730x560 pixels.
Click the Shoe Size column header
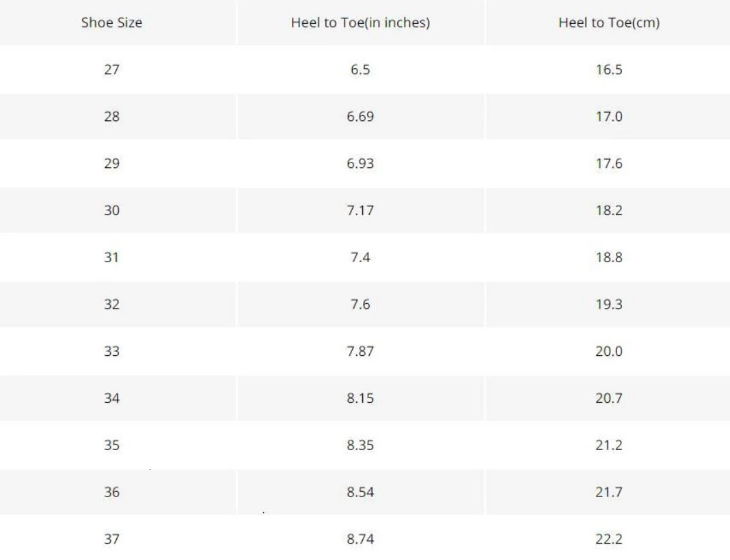pos(111,23)
